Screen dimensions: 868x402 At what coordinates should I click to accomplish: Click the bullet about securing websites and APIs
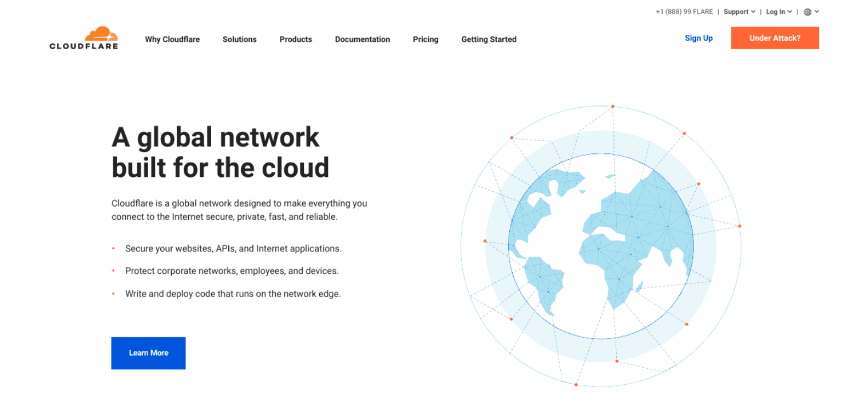(x=233, y=248)
